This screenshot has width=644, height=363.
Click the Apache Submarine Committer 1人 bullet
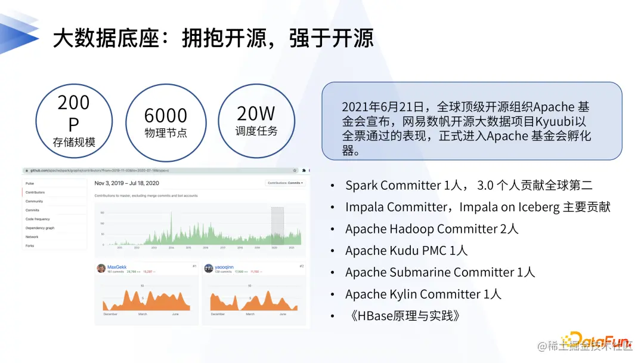[440, 272]
